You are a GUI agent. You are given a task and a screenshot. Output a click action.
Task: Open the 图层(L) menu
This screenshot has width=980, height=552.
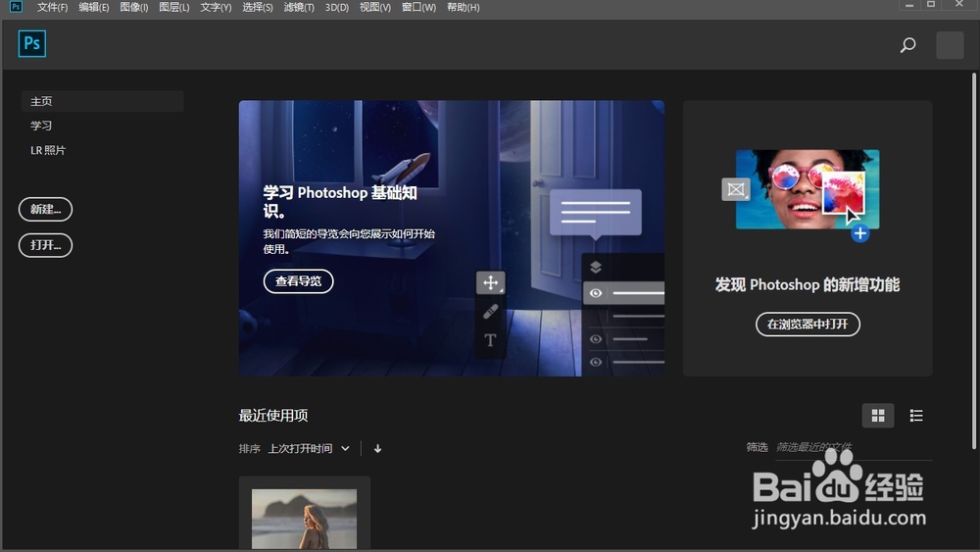click(173, 8)
